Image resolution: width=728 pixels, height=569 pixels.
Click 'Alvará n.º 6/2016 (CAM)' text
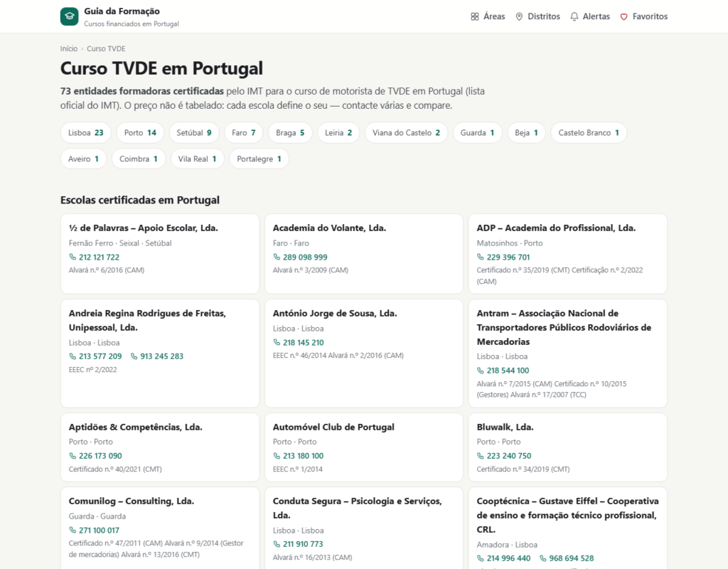(107, 270)
